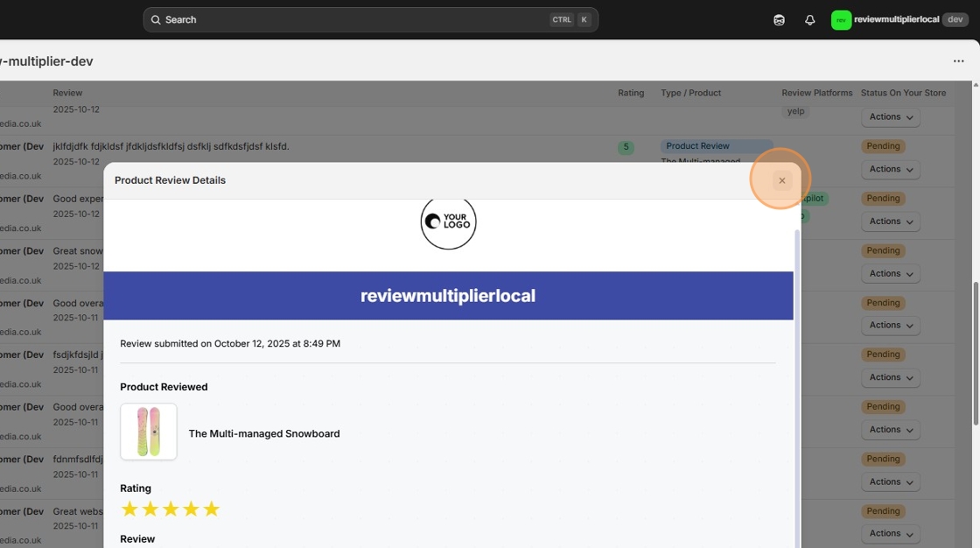The image size is (980, 548).
Task: Click the green rating 5 badge
Action: (626, 148)
